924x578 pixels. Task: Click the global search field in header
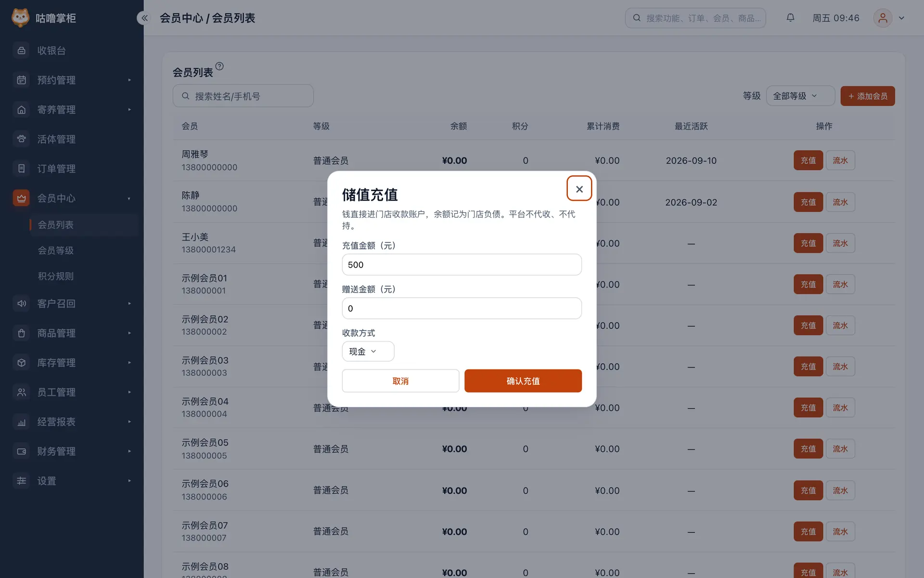point(695,18)
